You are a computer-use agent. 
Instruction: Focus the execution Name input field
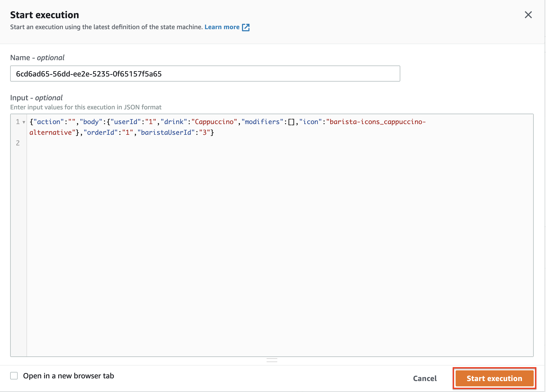pyautogui.click(x=205, y=74)
